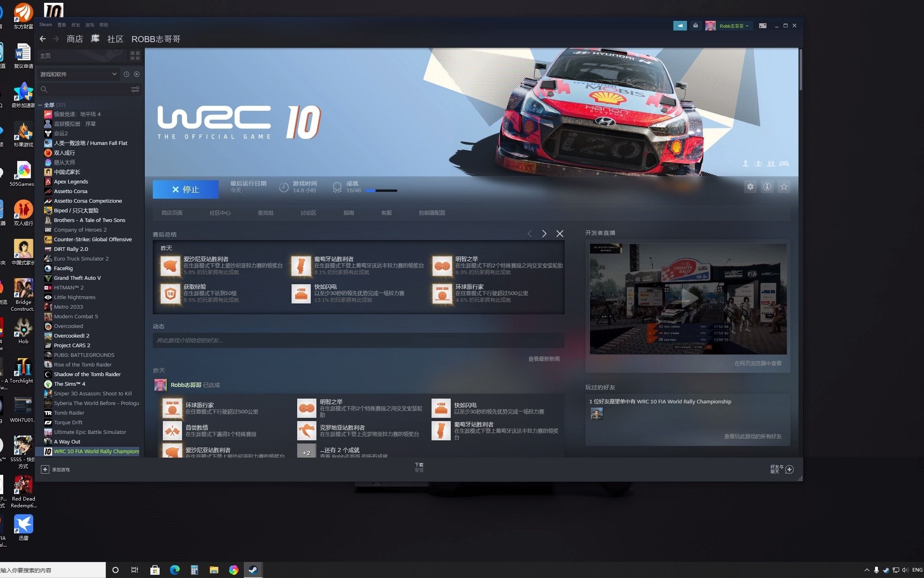Toggle show ready-to-play games filter
This screenshot has width=924, height=578.
(x=137, y=74)
